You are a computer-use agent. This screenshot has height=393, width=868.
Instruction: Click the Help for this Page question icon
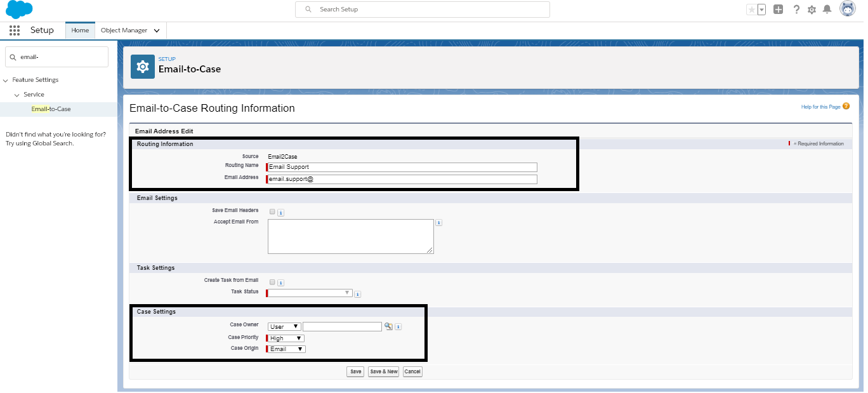coord(846,107)
